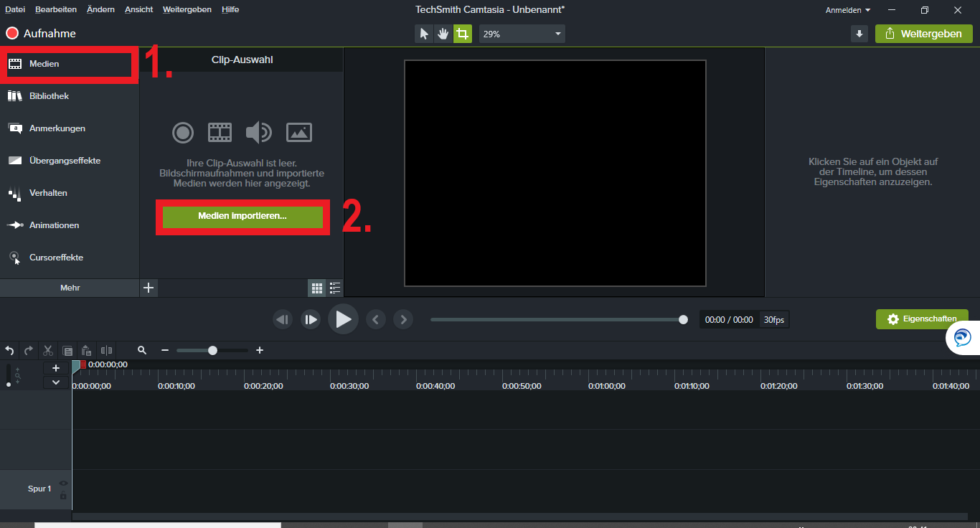Open the Ändern menu

pos(100,9)
